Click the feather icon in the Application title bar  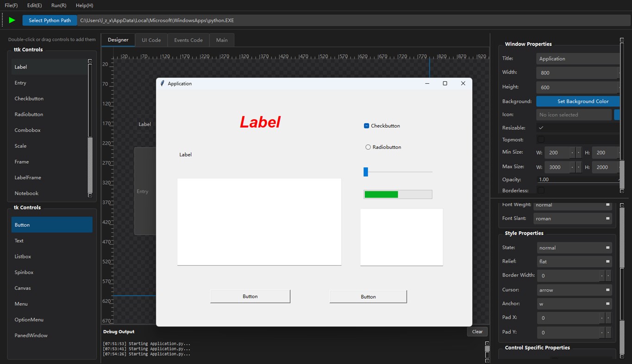[162, 83]
